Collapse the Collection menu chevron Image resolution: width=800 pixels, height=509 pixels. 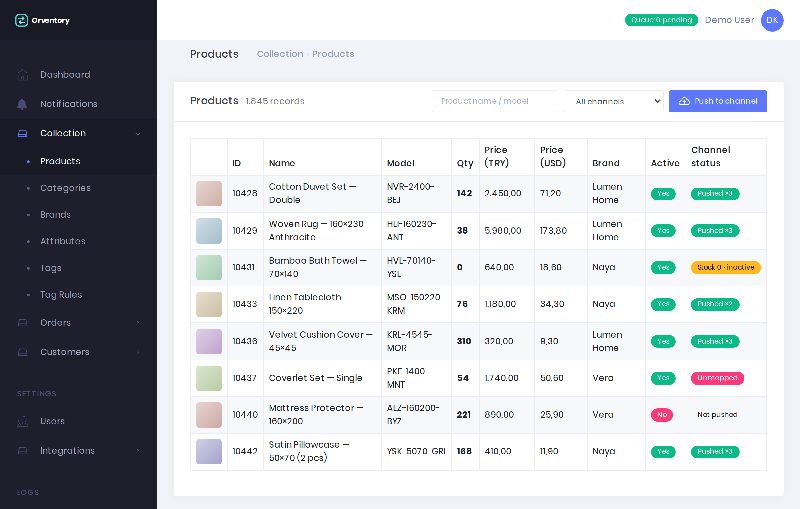[x=138, y=134]
